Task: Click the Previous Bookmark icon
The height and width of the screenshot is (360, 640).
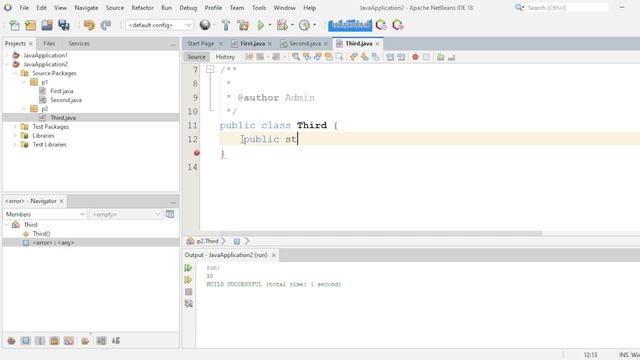Action: tap(353, 57)
